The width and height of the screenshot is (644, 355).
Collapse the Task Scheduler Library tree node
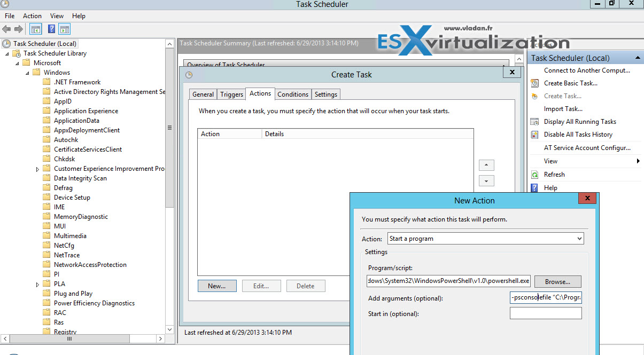pos(7,53)
